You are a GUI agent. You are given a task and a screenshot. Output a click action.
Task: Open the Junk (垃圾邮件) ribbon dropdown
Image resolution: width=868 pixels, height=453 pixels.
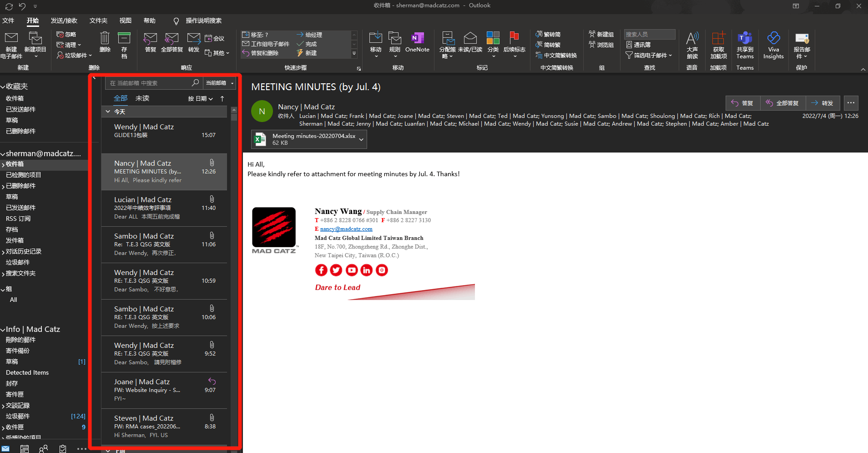pos(74,55)
